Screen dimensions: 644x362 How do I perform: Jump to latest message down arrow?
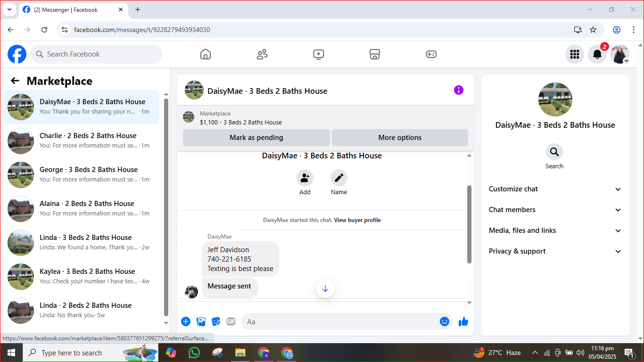point(325,288)
